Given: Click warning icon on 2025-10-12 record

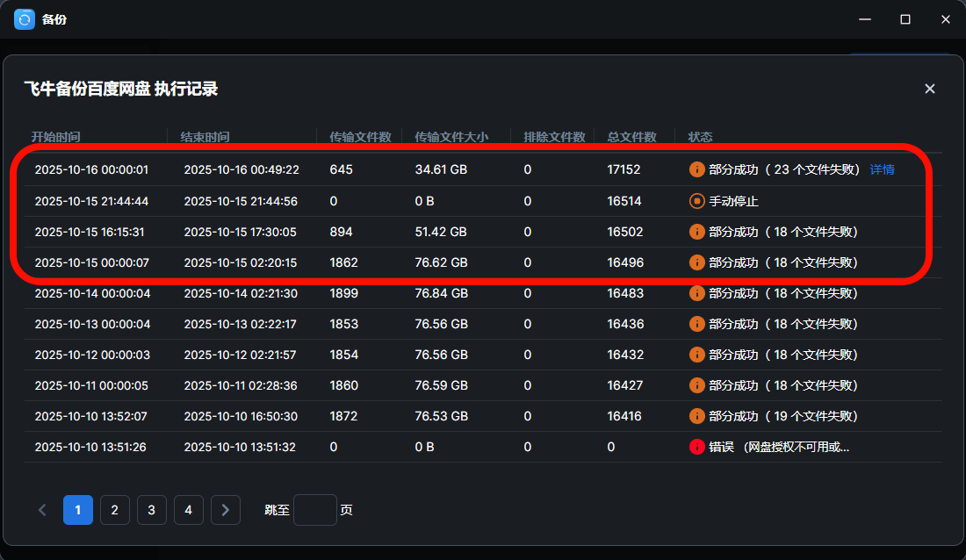Looking at the screenshot, I should coord(697,355).
